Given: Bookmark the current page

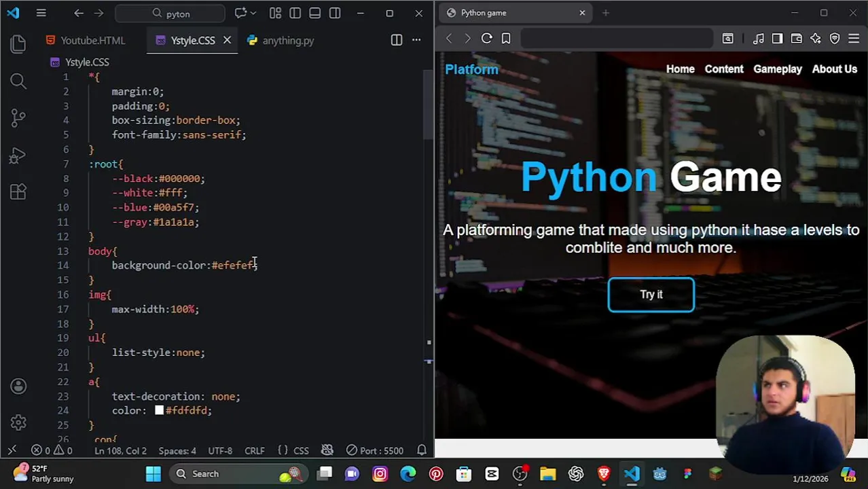Looking at the screenshot, I should [x=506, y=39].
